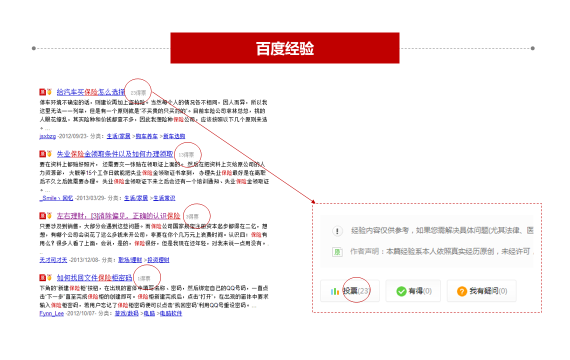570x360 pixels.
Task: Click the 我有疑问(0) button
Action: [482, 291]
